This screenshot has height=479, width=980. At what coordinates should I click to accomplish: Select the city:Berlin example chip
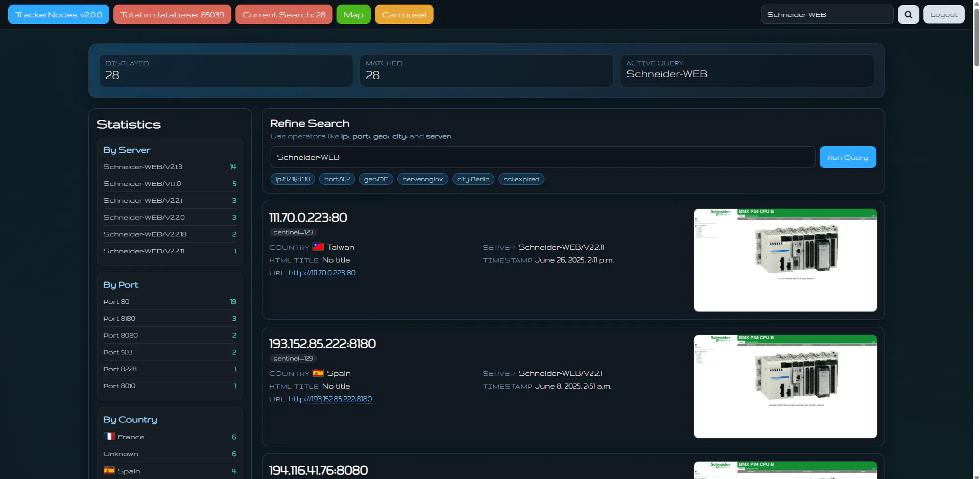pyautogui.click(x=473, y=179)
